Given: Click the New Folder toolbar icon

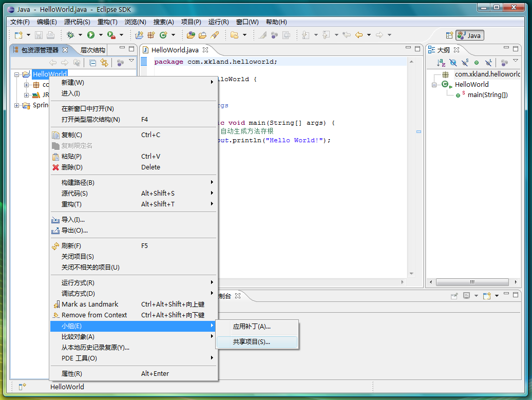Looking at the screenshot, I should coord(235,35).
